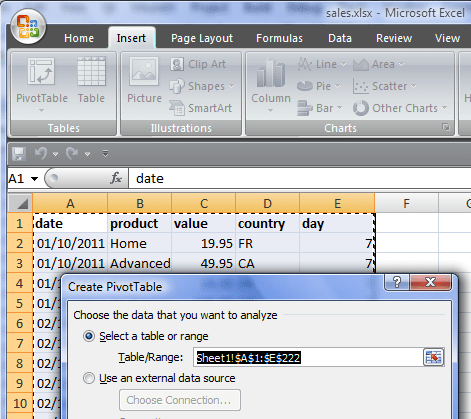The height and width of the screenshot is (419, 471).
Task: Click the formula bar showing date
Action: tap(299, 178)
